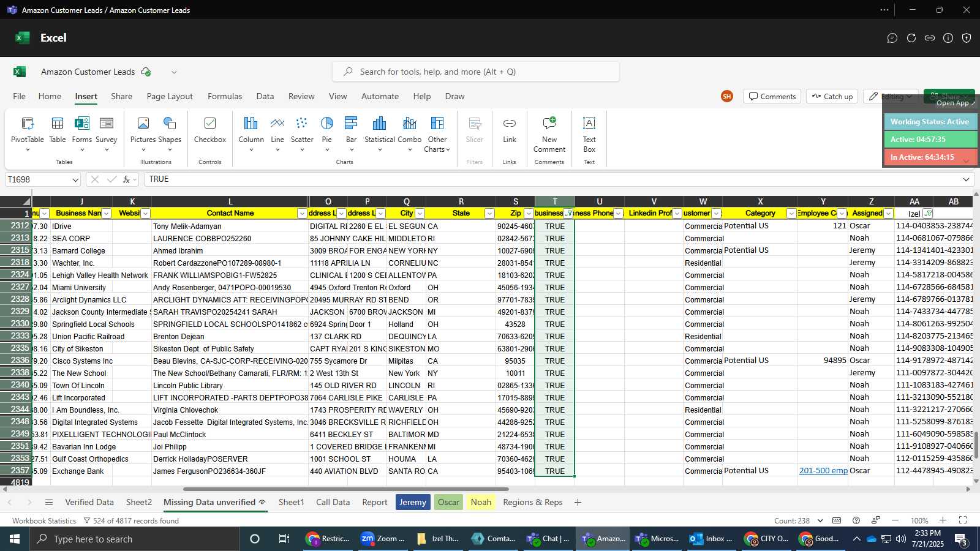This screenshot has width=980, height=551.
Task: Click the Search for tools box
Action: tap(476, 72)
